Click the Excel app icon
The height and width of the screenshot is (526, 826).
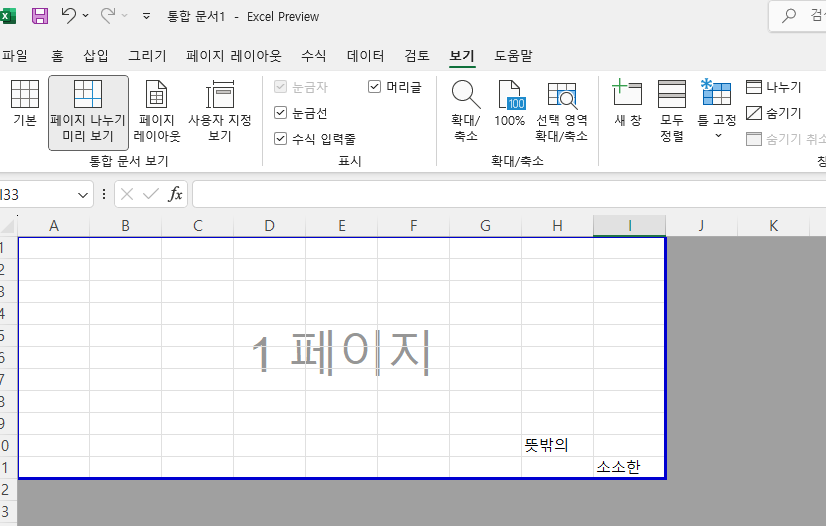tap(7, 16)
